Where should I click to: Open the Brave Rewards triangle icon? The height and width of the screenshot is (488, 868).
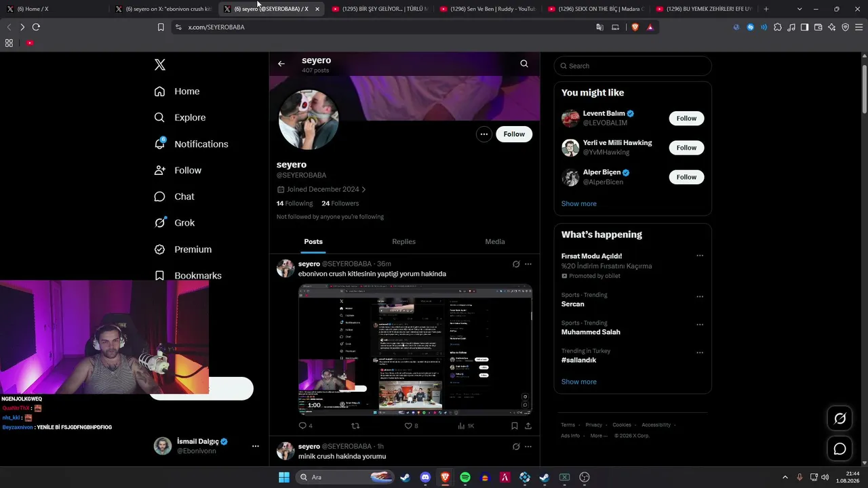coord(650,27)
